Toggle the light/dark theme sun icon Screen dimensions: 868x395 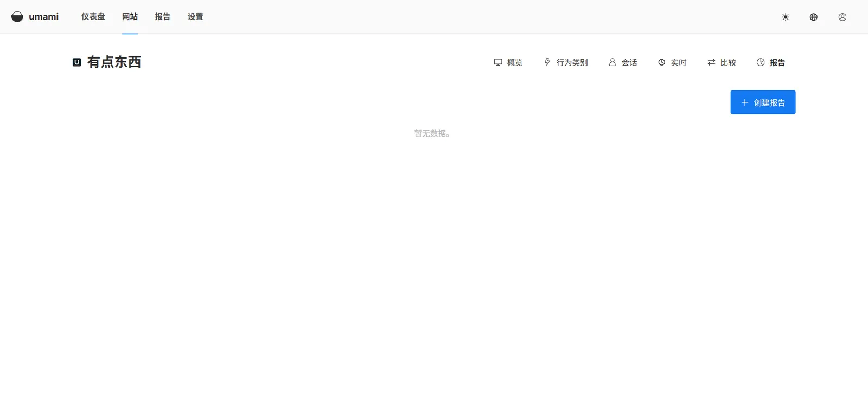785,17
